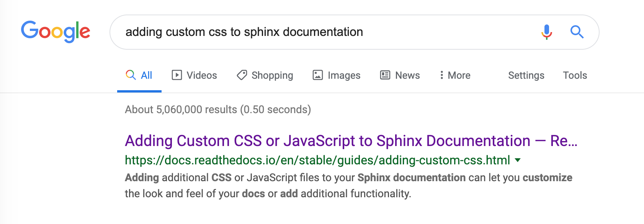Image resolution: width=644 pixels, height=224 pixels.
Task: Click the Shopping tag icon
Action: click(241, 75)
